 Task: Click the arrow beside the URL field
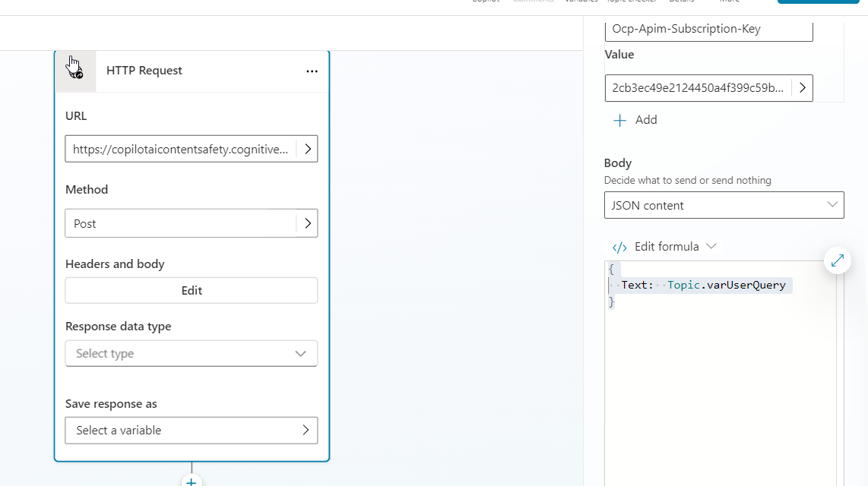tap(307, 150)
